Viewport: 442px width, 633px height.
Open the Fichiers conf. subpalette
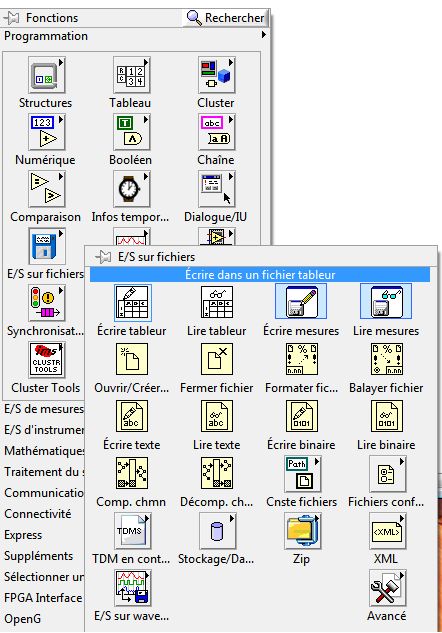388,474
